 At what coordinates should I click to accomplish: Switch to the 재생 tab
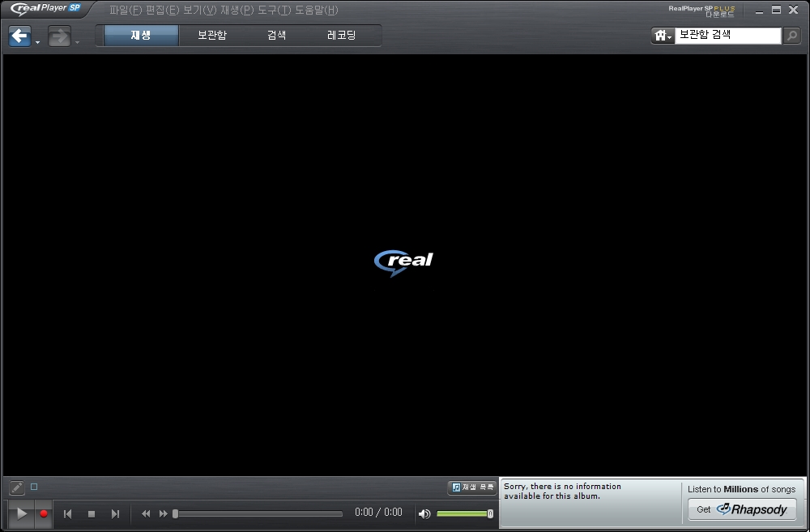click(x=140, y=35)
